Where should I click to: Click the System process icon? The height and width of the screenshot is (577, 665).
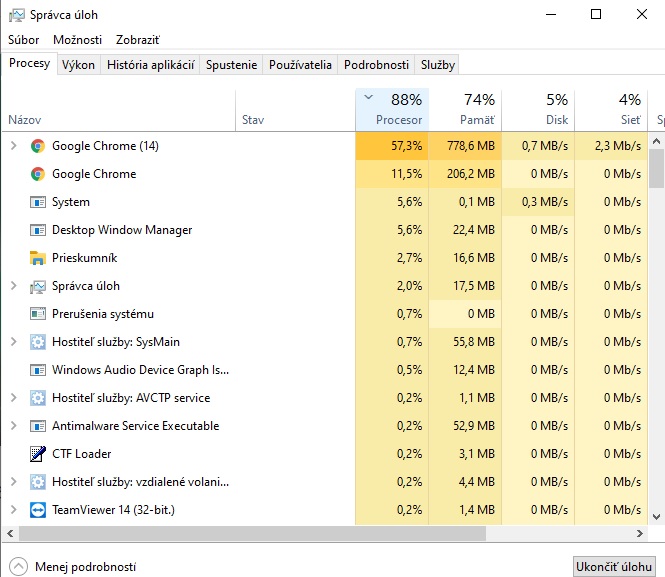click(38, 202)
